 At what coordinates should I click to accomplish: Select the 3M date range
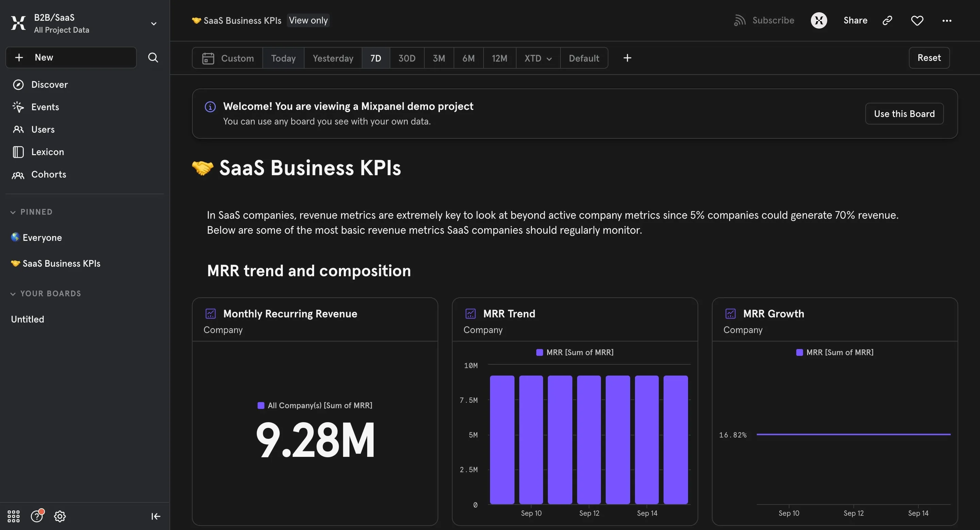click(439, 58)
